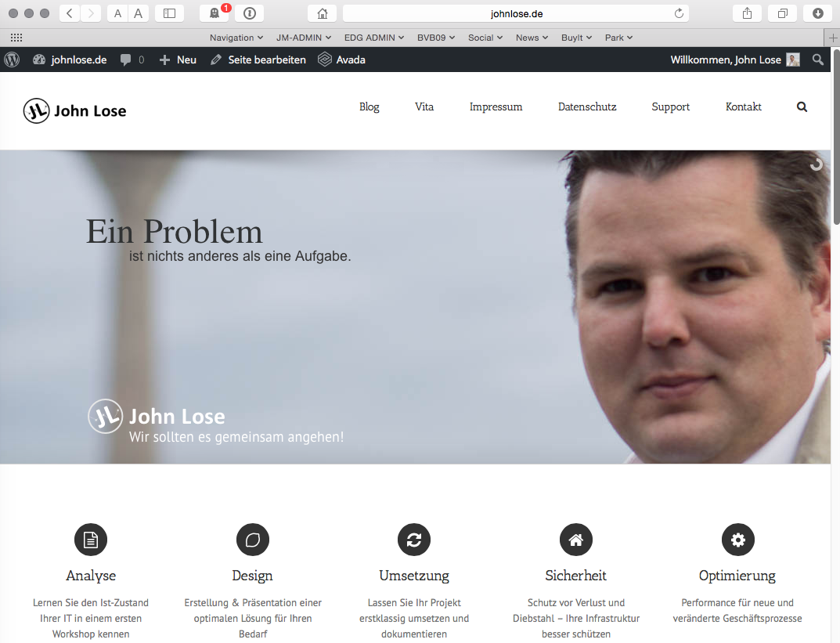The width and height of the screenshot is (840, 643).
Task: Click the Sicherheit house icon
Action: (576, 540)
